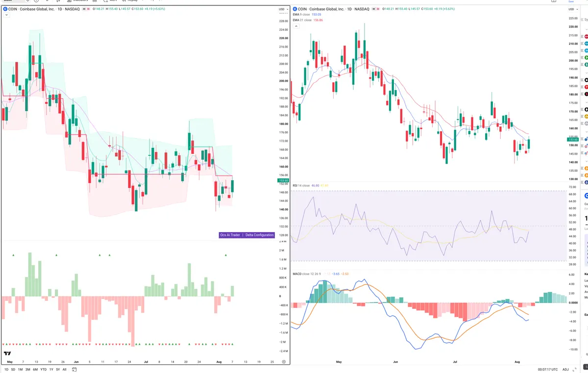588x373 pixels.
Task: Click the 200.00 level on left price axis
Action: tap(283, 81)
